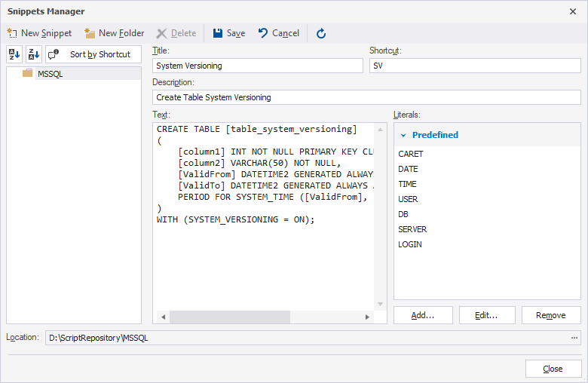Select the SERVER literal

[412, 229]
